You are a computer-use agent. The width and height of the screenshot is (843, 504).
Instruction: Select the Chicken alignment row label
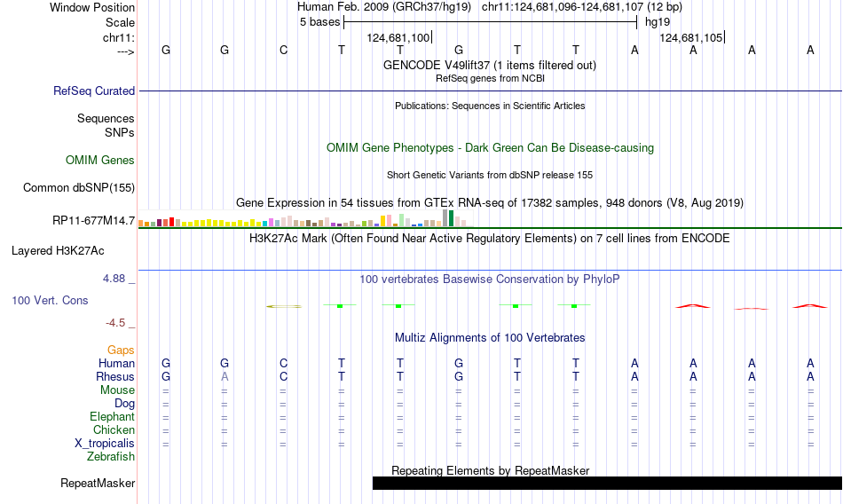point(114,429)
